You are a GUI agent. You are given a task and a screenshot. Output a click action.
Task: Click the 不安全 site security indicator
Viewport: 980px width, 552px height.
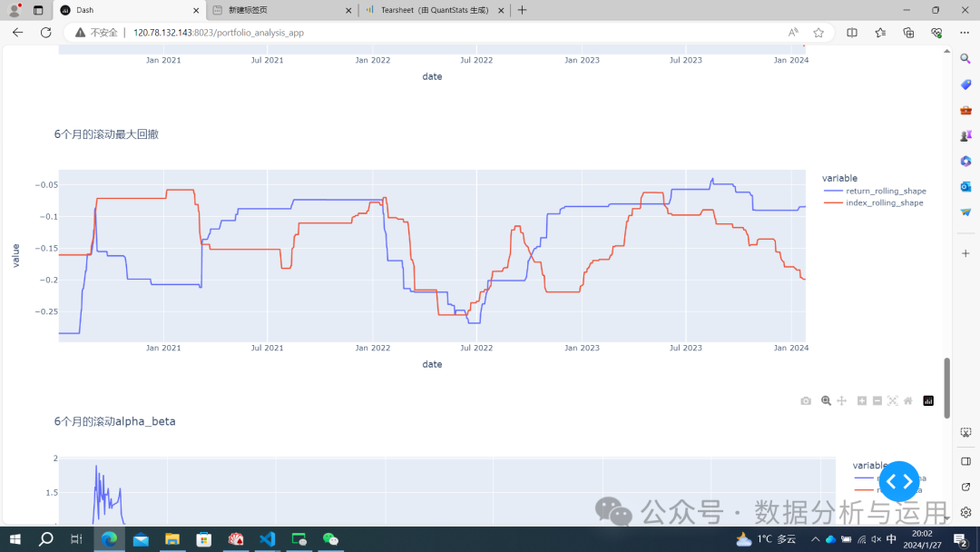[97, 33]
